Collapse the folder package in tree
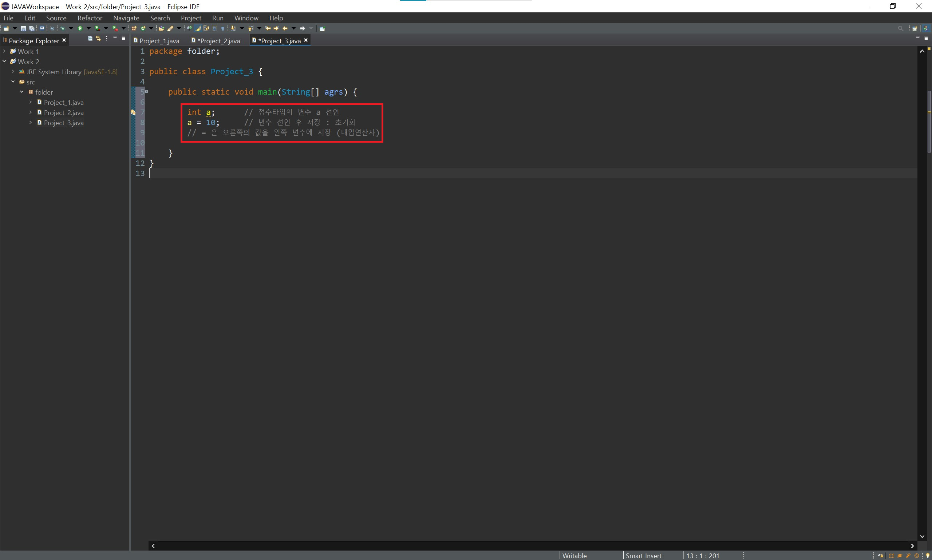This screenshot has width=932, height=560. pos(21,92)
